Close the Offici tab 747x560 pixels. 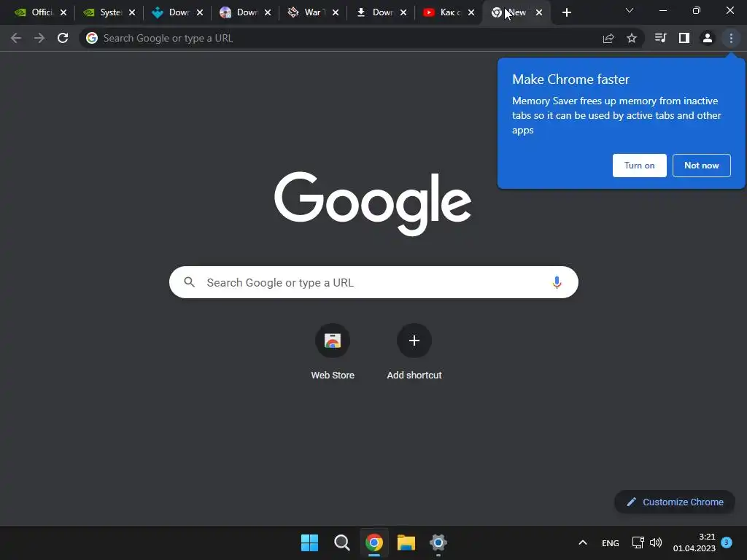click(x=63, y=12)
